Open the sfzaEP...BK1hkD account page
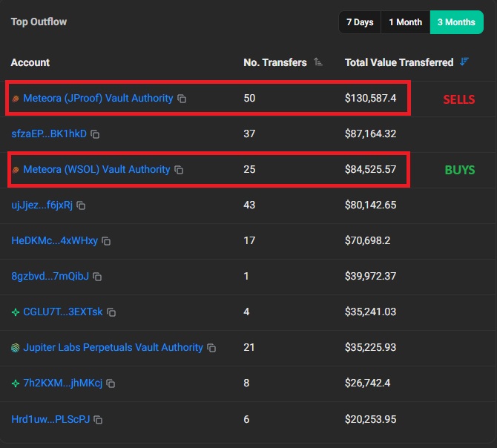 (x=49, y=134)
